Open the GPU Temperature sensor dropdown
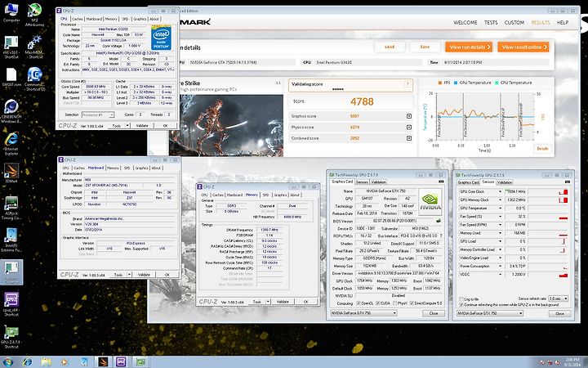588x368 pixels. (500, 208)
